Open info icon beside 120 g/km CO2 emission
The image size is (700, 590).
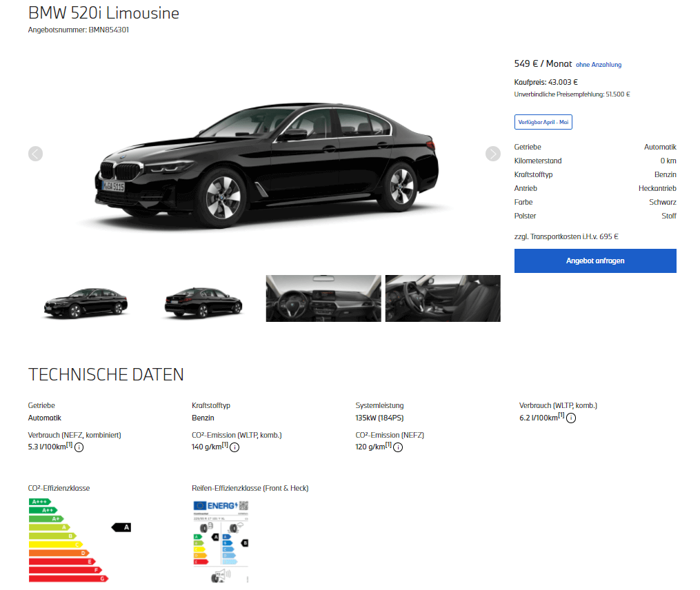[x=398, y=447]
